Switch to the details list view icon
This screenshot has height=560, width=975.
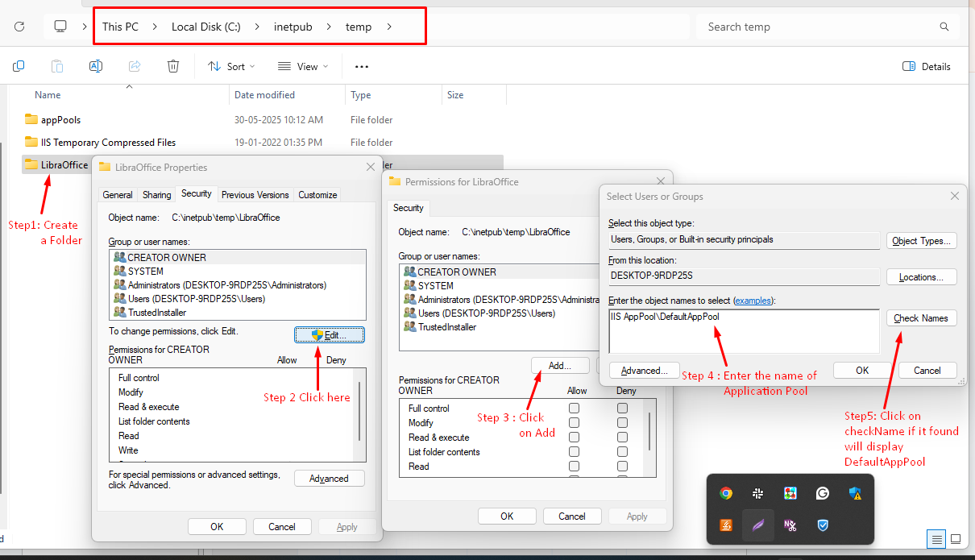click(936, 538)
